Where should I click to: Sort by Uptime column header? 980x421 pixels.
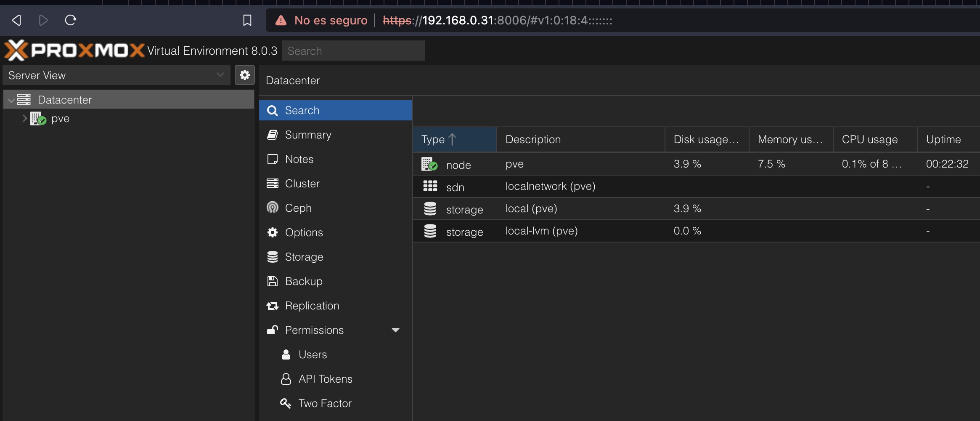tap(948, 139)
